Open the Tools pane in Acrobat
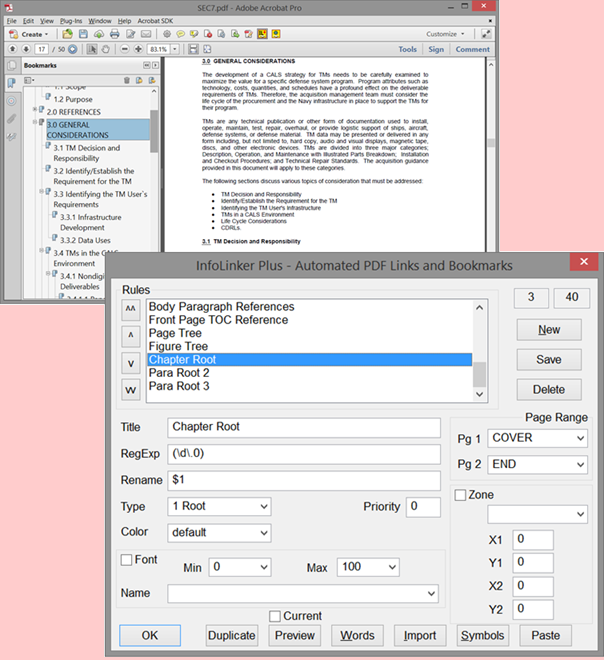 [x=407, y=49]
